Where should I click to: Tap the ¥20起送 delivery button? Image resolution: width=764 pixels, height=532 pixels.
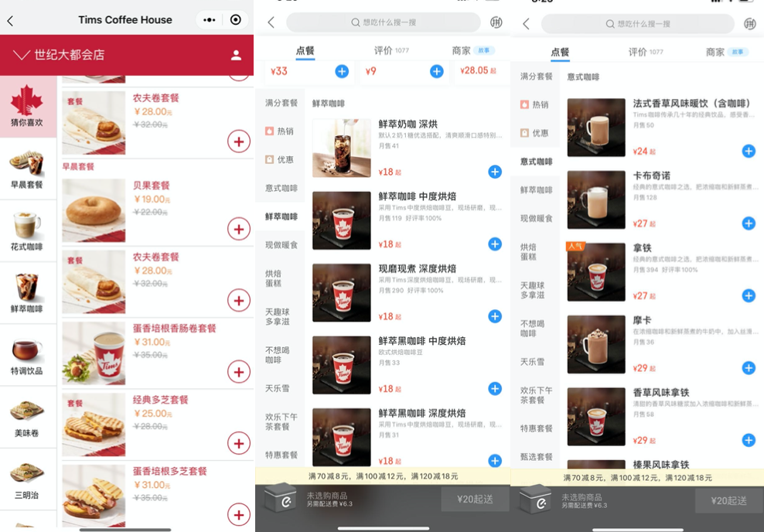(475, 500)
